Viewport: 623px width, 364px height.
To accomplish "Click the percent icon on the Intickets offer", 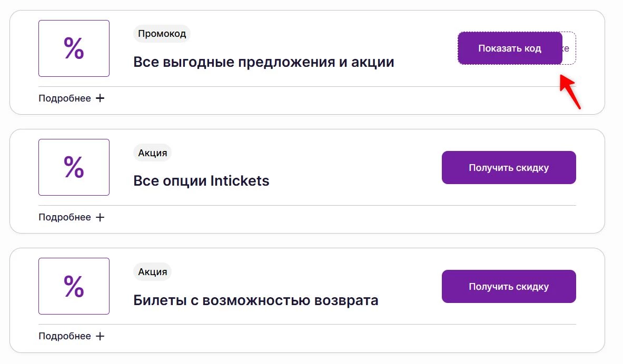I will pos(74,167).
